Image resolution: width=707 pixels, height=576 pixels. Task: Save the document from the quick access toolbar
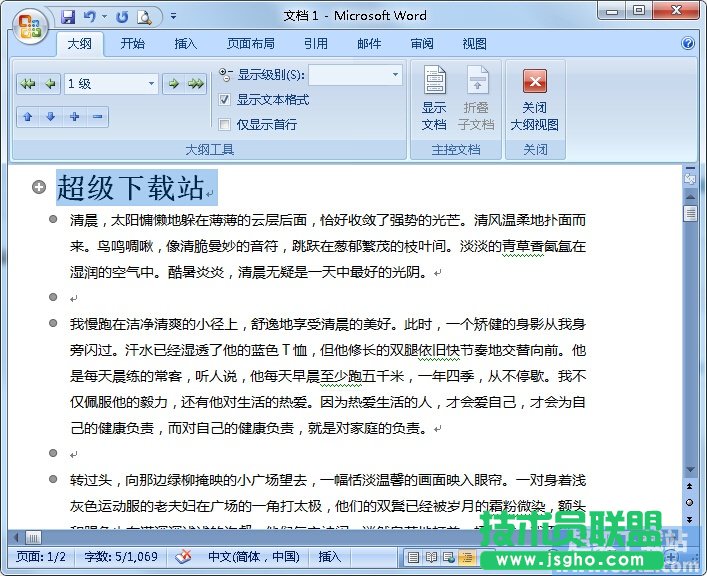[x=68, y=16]
